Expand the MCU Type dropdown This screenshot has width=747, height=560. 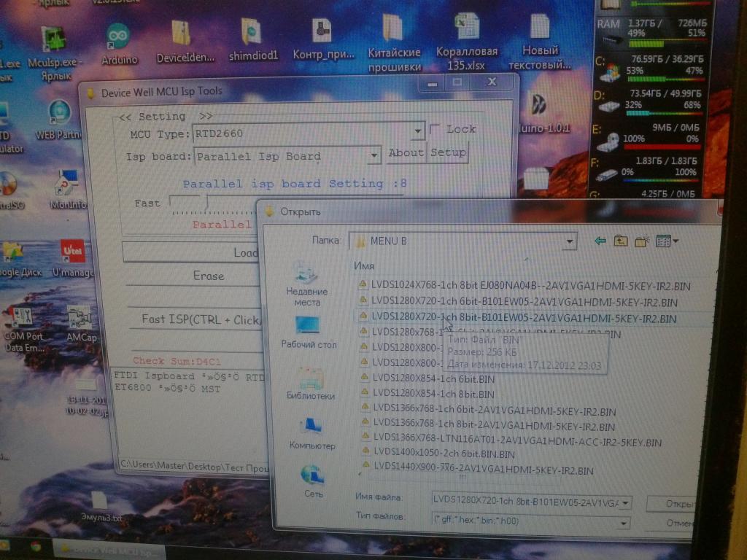tap(418, 132)
